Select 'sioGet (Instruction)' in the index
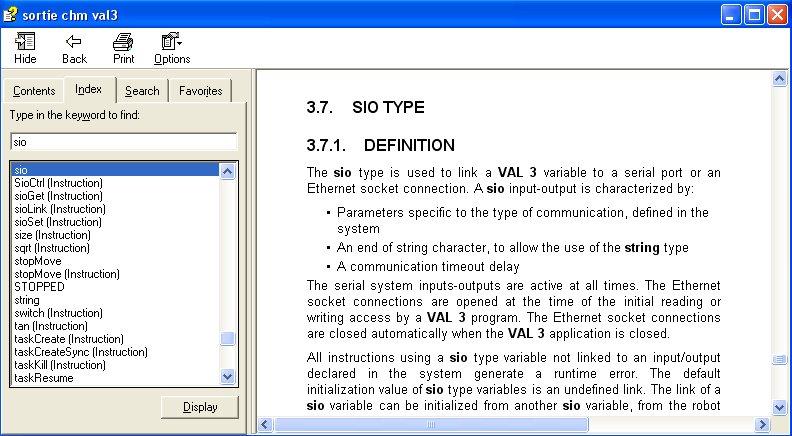The width and height of the screenshot is (792, 436). (x=115, y=196)
